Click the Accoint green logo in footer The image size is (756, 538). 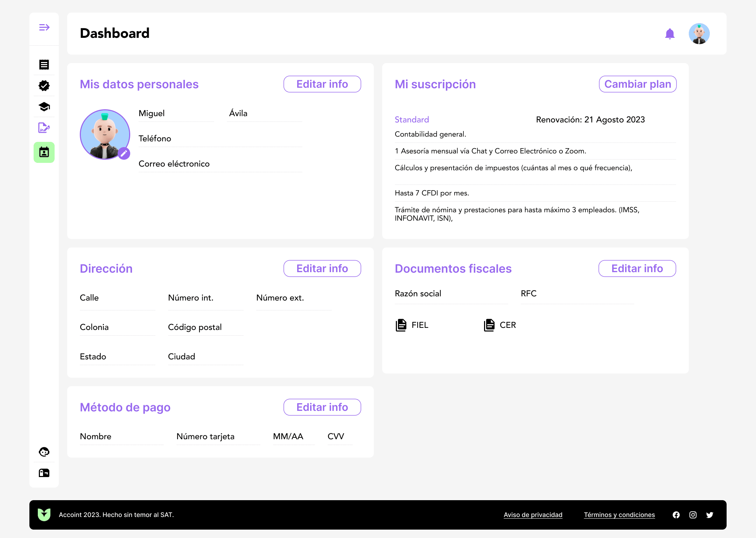click(x=44, y=515)
